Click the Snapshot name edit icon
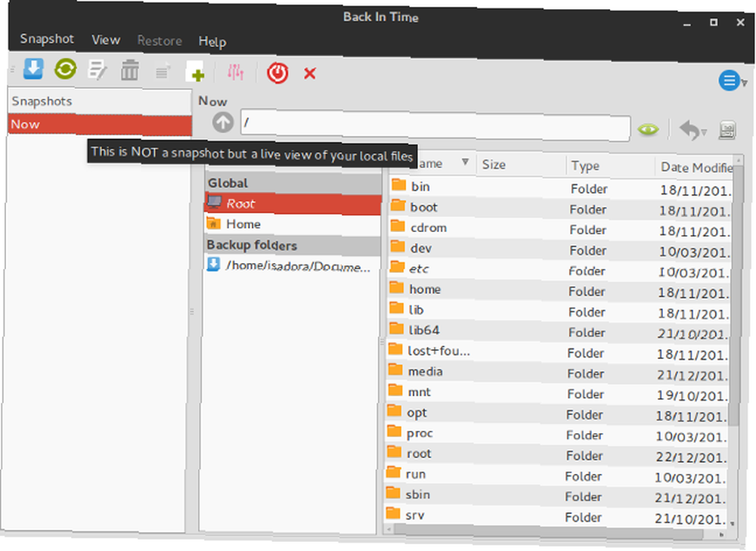This screenshot has width=756, height=551. click(98, 70)
